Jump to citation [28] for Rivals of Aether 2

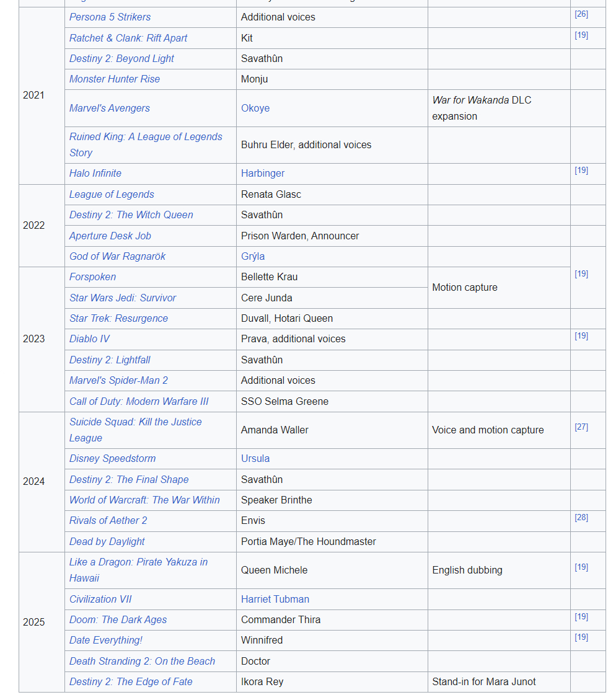pos(581,518)
